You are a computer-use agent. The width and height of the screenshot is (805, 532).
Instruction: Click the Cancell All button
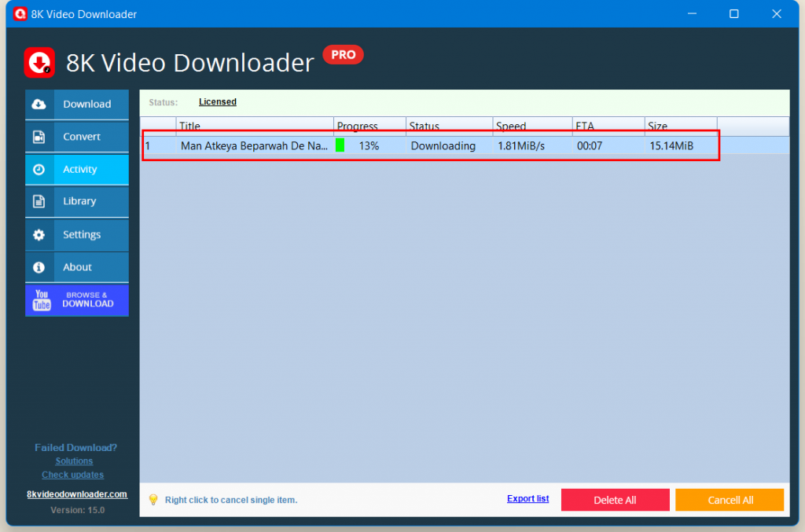coord(730,501)
